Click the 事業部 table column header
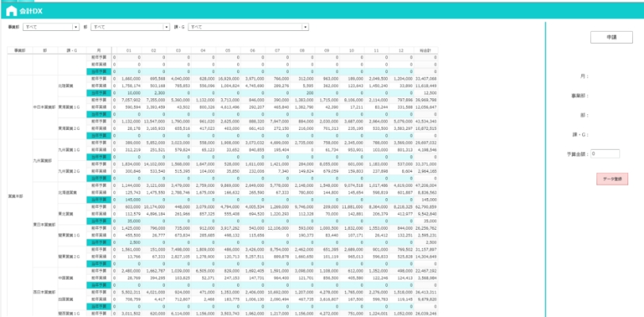Image resolution: width=644 pixels, height=317 pixels. tap(19, 50)
